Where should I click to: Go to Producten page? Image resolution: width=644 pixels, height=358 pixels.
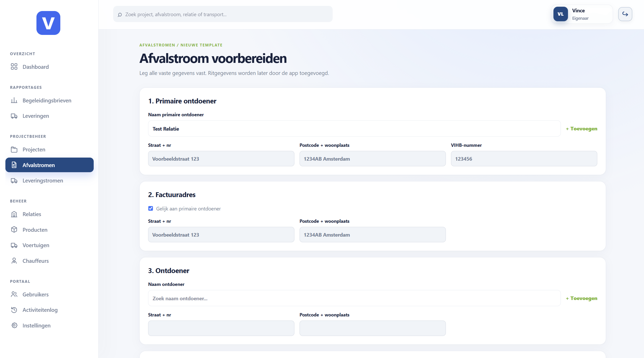tap(50, 230)
